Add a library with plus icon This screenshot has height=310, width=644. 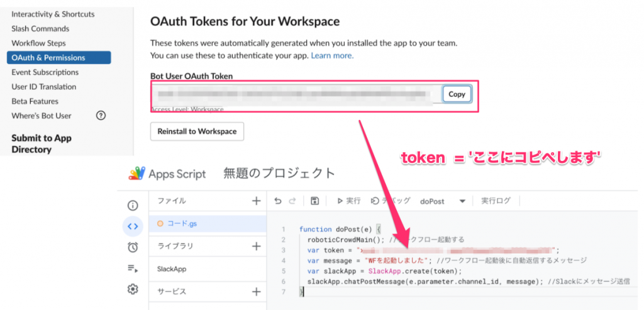coord(257,246)
